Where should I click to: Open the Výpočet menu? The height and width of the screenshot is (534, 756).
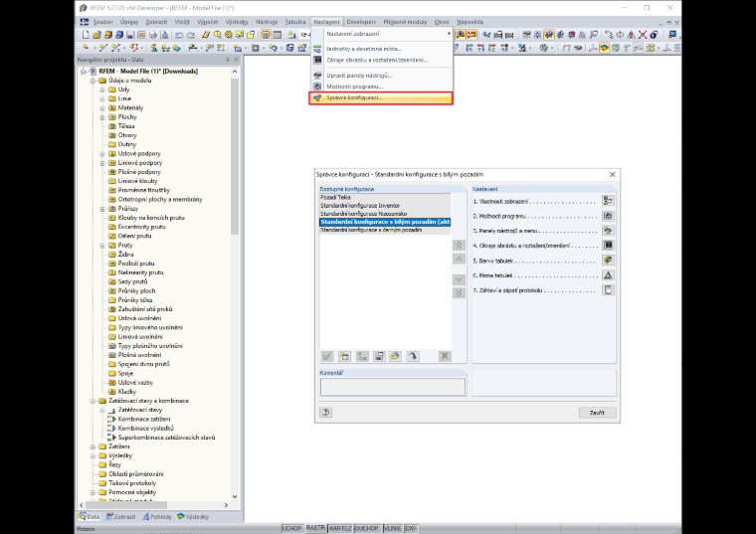207,22
